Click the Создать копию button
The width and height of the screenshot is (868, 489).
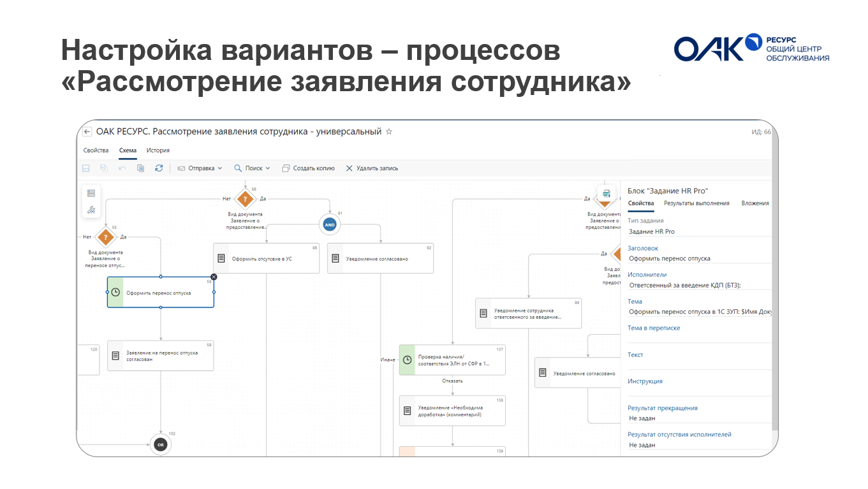tap(309, 168)
